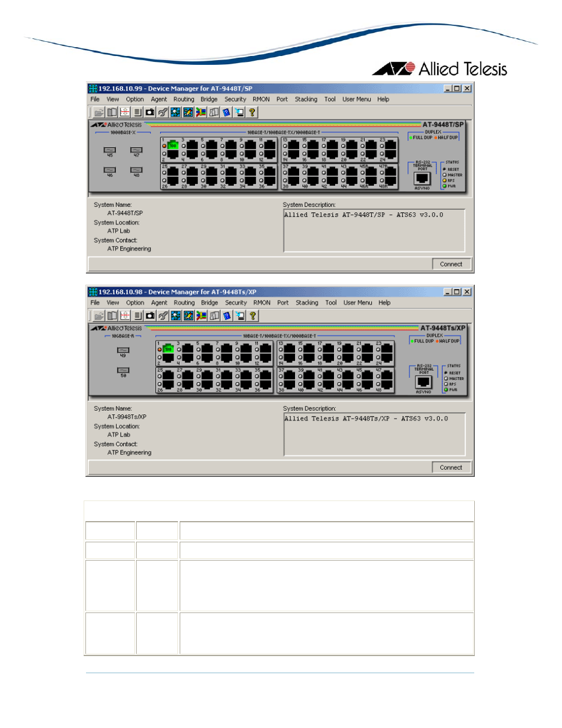The image size is (562, 728).
Task: Open File menu in the AT-9448T/SP window
Action: [95, 99]
